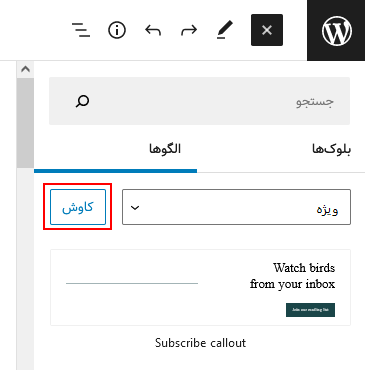Click the empty scrollbar track beneath thumb

[x=25, y=269]
